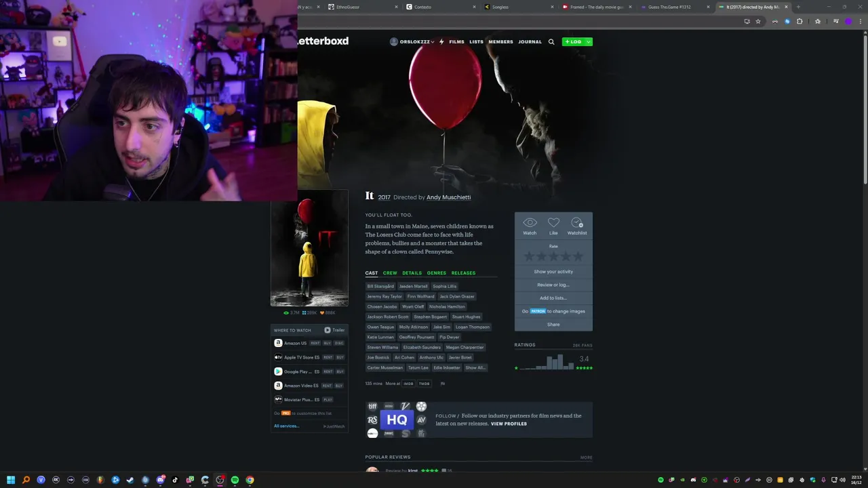The width and height of the screenshot is (868, 488).
Task: Open the MEMBERS nav menu
Action: (x=500, y=42)
